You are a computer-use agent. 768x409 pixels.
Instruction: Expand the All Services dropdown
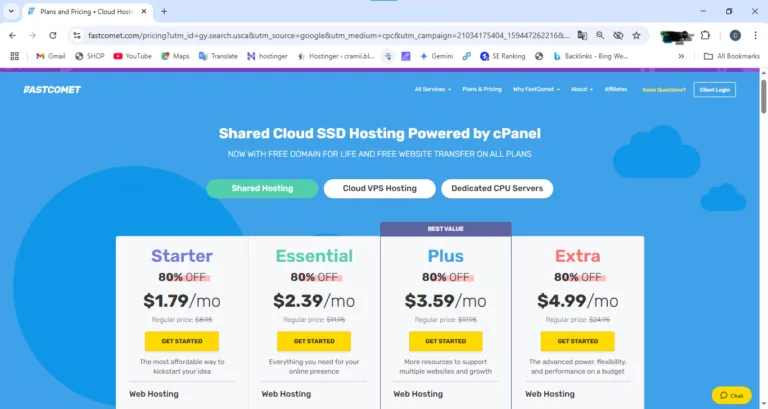[x=433, y=89]
